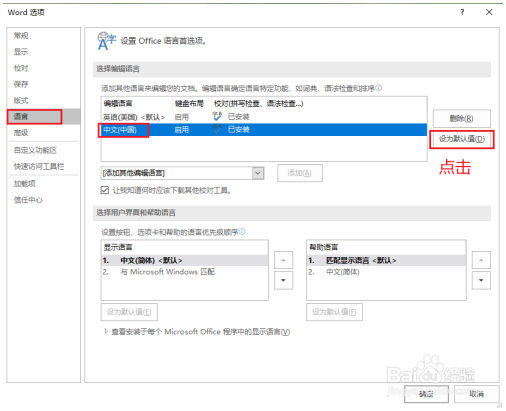This screenshot has height=411, width=506.
Task: Switch to the 高级 options category
Action: 21,133
